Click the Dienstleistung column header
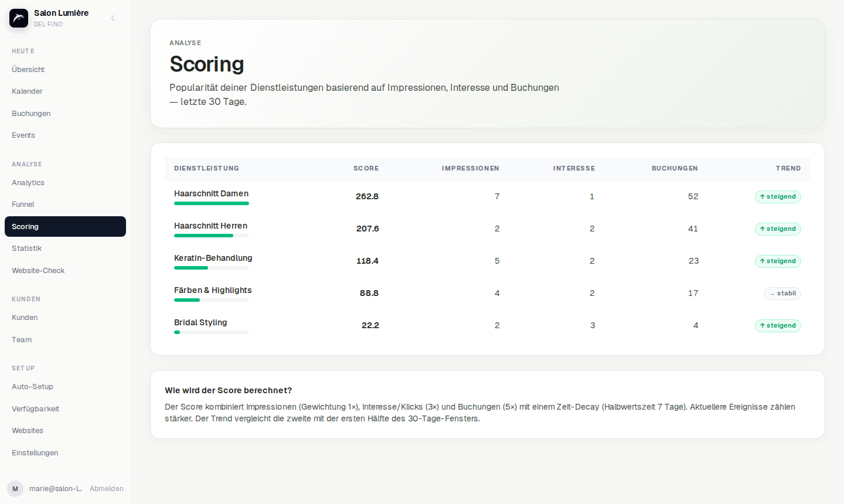 click(206, 168)
